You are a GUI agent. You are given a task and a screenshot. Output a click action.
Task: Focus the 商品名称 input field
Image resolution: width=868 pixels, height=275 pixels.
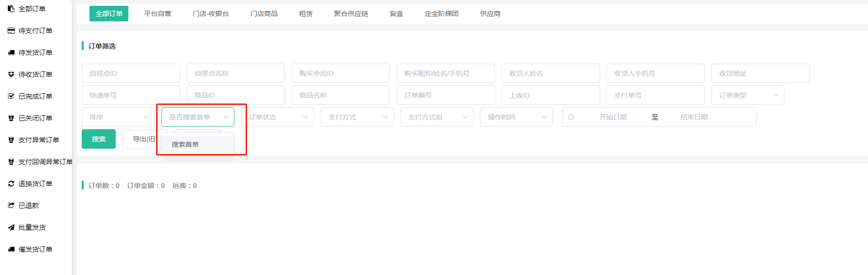click(x=341, y=95)
